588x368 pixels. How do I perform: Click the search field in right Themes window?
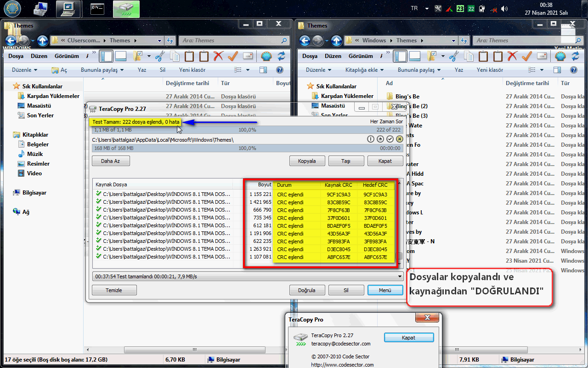[x=528, y=40]
